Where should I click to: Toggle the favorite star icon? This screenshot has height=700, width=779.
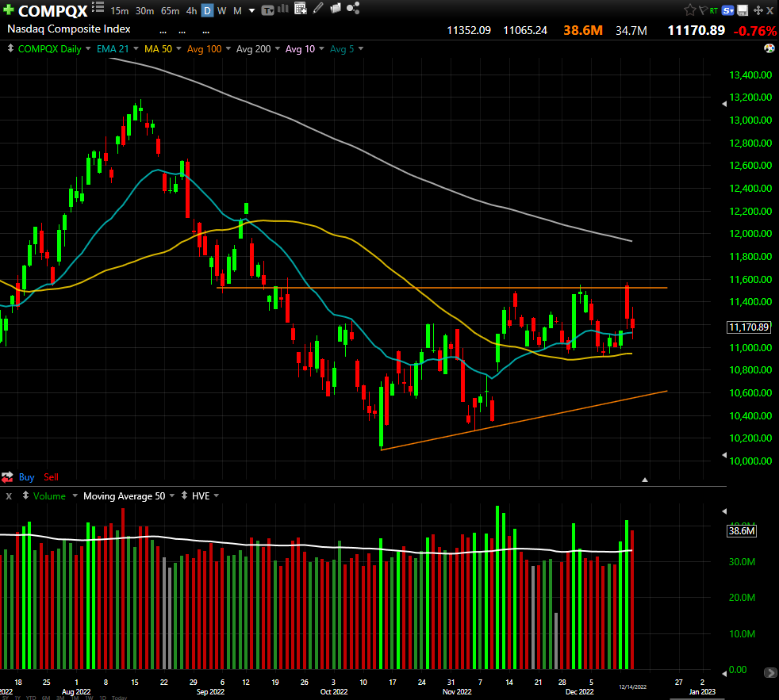click(689, 10)
